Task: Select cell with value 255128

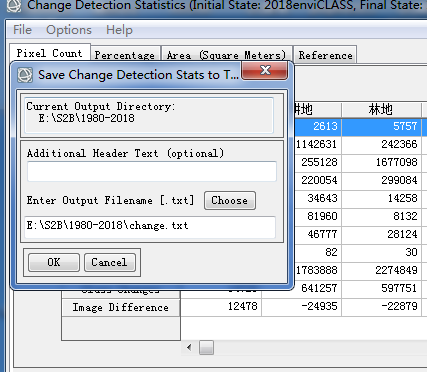Action: (x=318, y=162)
